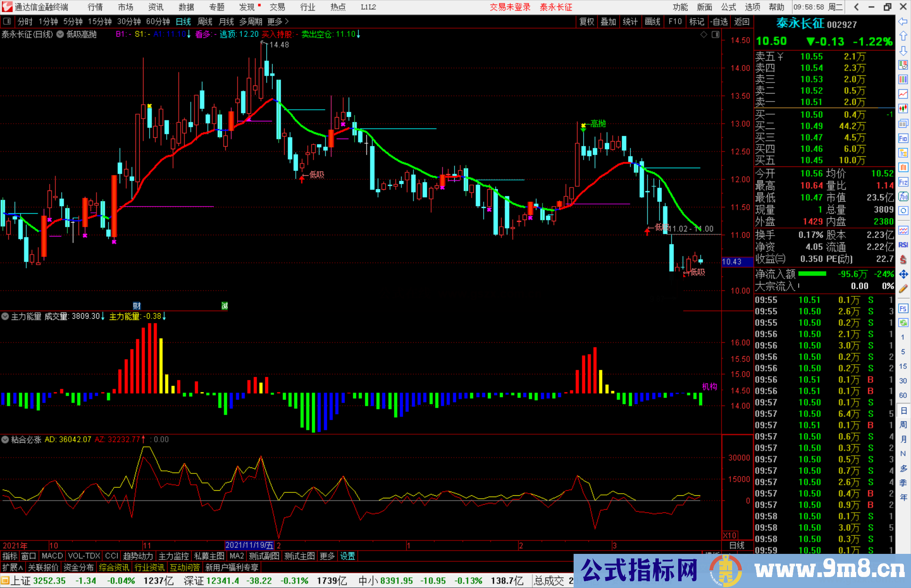Screen dimensions: 911x588
Task: Click the 复权 button
Action: pyautogui.click(x=586, y=21)
